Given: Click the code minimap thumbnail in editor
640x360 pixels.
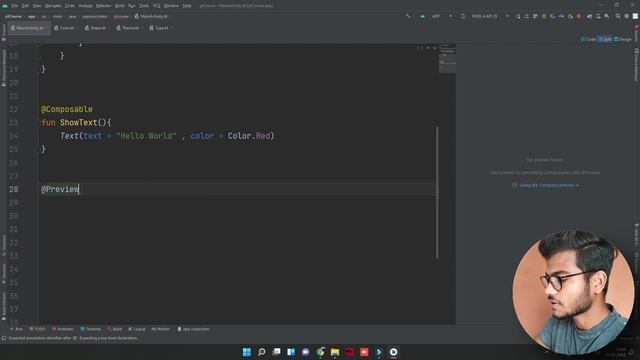Looking at the screenshot, I should [447, 59].
